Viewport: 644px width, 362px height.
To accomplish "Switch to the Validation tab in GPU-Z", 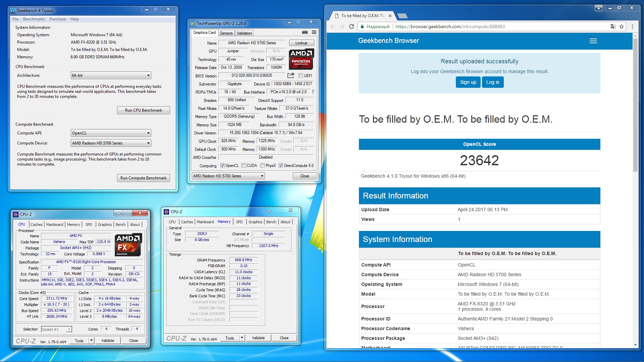I will point(244,33).
